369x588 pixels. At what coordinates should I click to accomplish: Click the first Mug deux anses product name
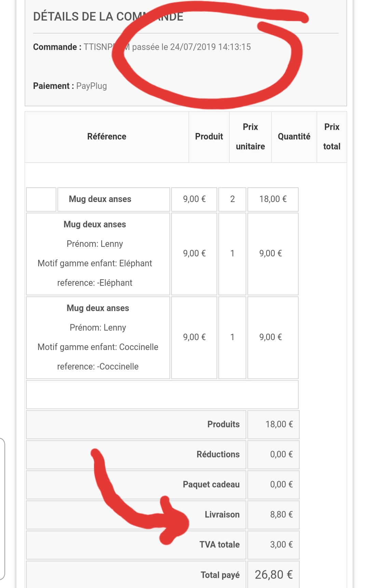(100, 199)
